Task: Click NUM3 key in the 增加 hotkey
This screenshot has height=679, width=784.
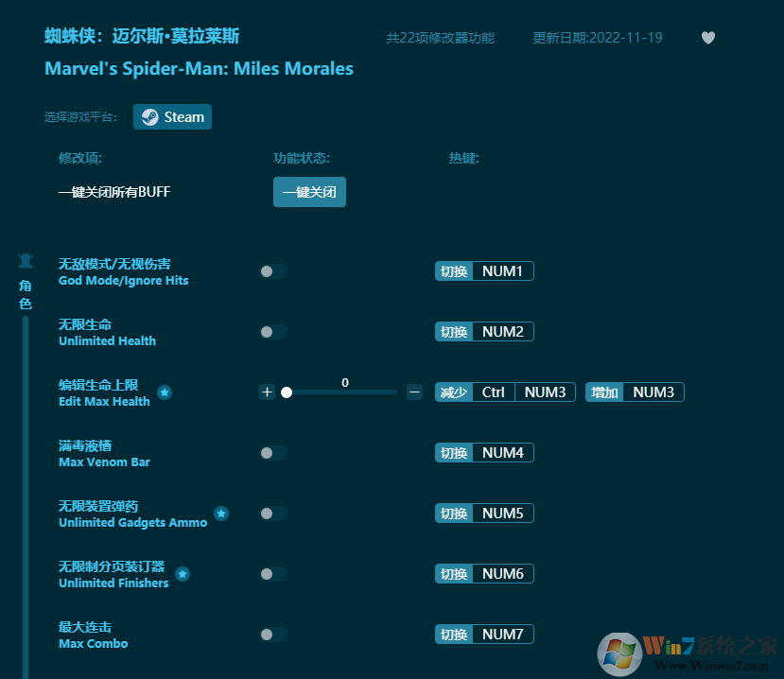Action: tap(653, 392)
